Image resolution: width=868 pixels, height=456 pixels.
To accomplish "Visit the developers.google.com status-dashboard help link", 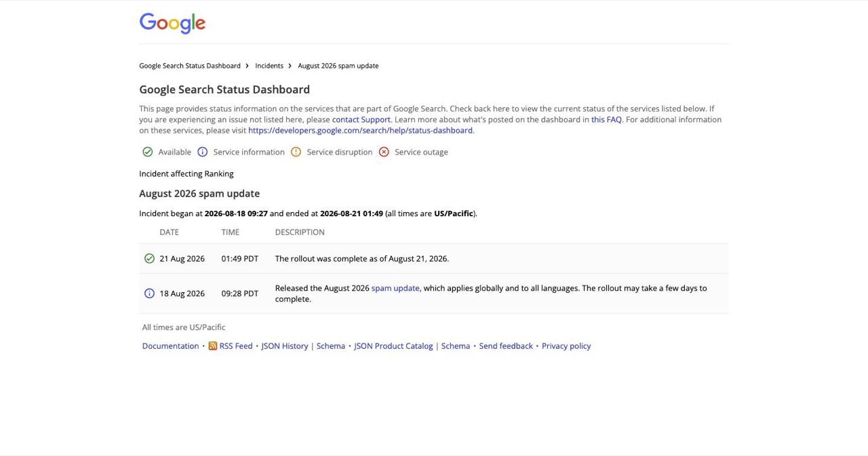I will (x=360, y=130).
